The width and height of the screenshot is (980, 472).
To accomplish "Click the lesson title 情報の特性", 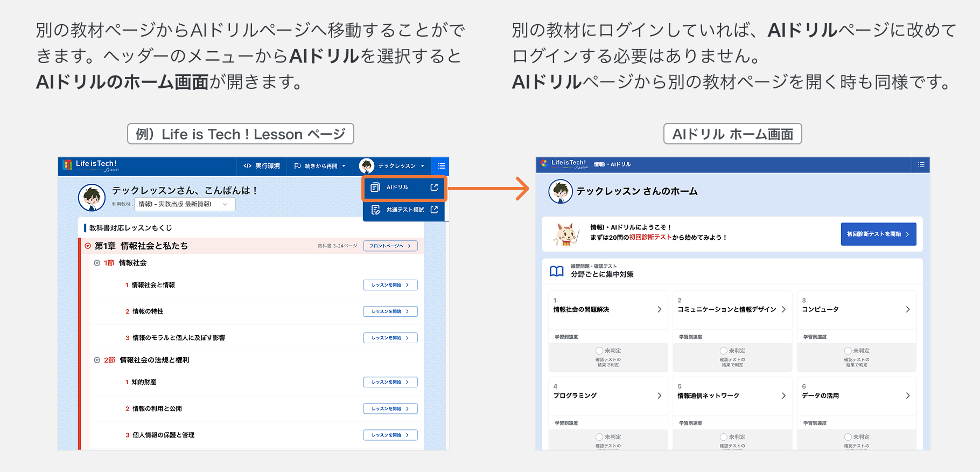I will click(148, 311).
